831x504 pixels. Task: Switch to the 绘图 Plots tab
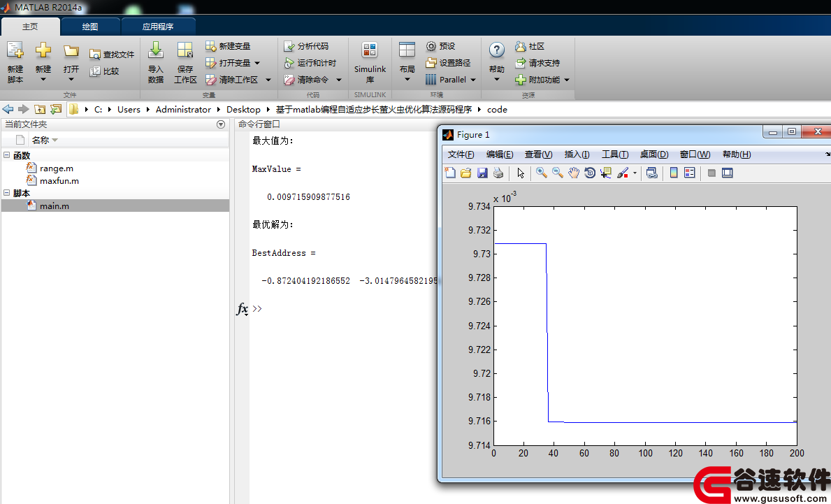tap(90, 27)
